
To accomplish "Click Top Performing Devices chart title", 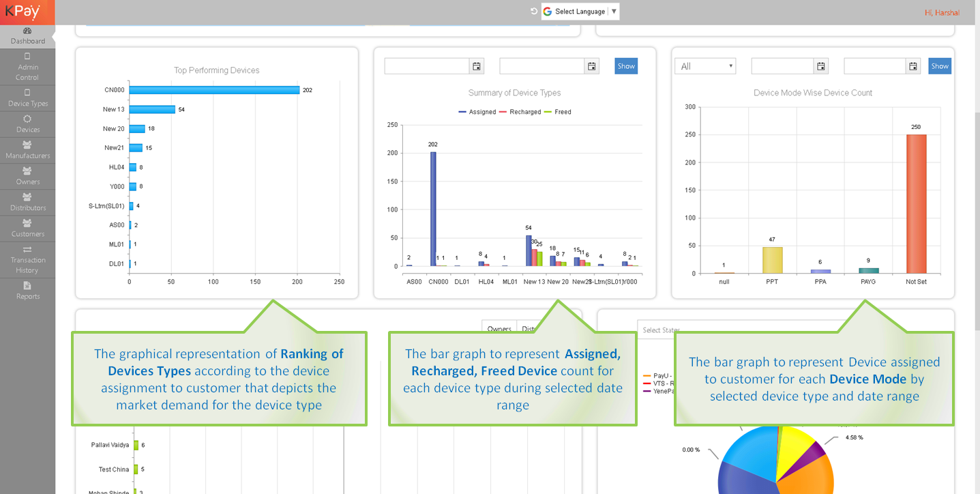I will point(217,70).
